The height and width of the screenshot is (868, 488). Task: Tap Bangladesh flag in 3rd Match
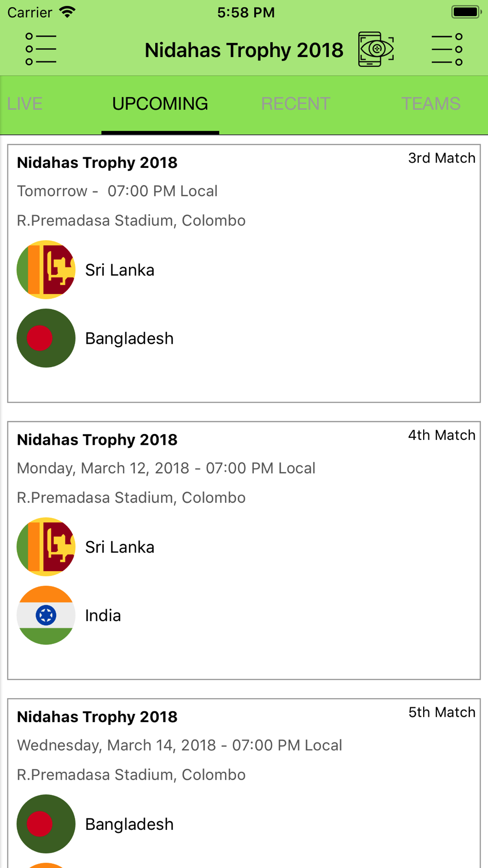(x=46, y=338)
